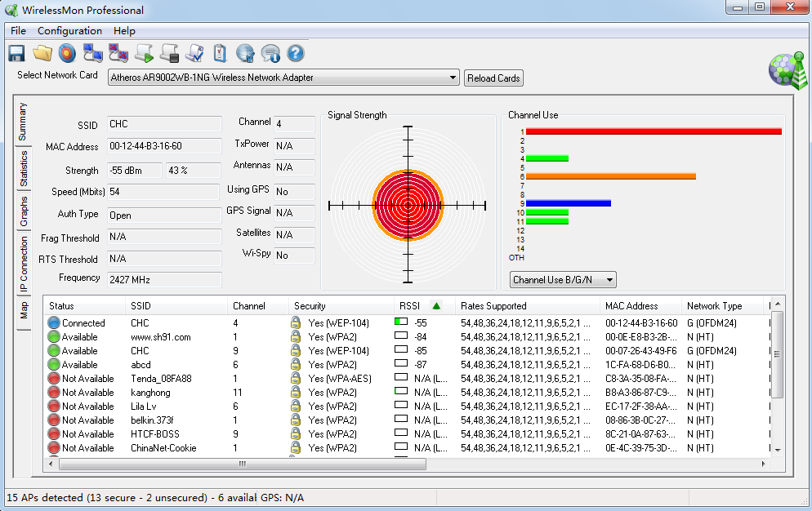Click the Reload Cards button
Image resolution: width=812 pixels, height=511 pixels.
(493, 78)
